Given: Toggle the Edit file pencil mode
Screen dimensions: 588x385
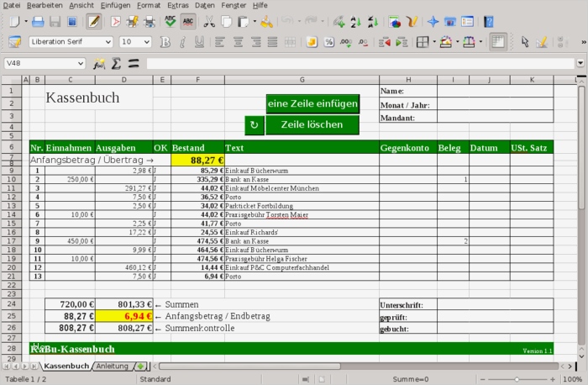Looking at the screenshot, I should click(x=94, y=22).
